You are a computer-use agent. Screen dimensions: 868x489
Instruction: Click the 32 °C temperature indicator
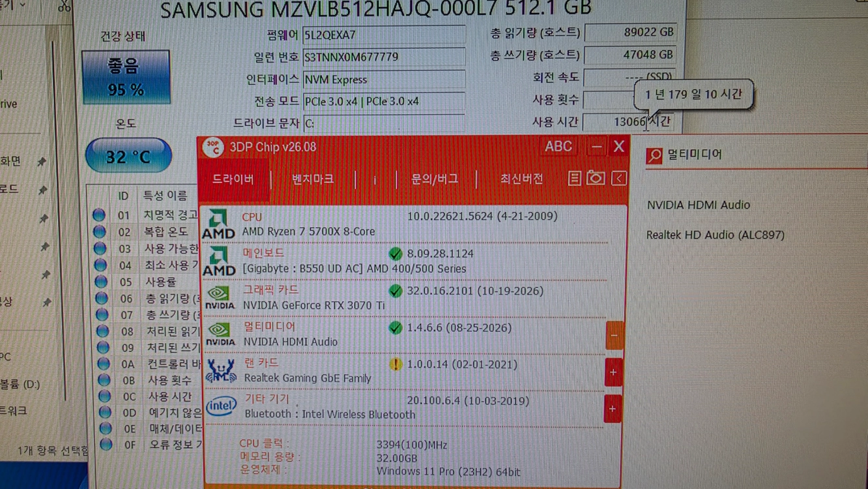[x=128, y=156]
